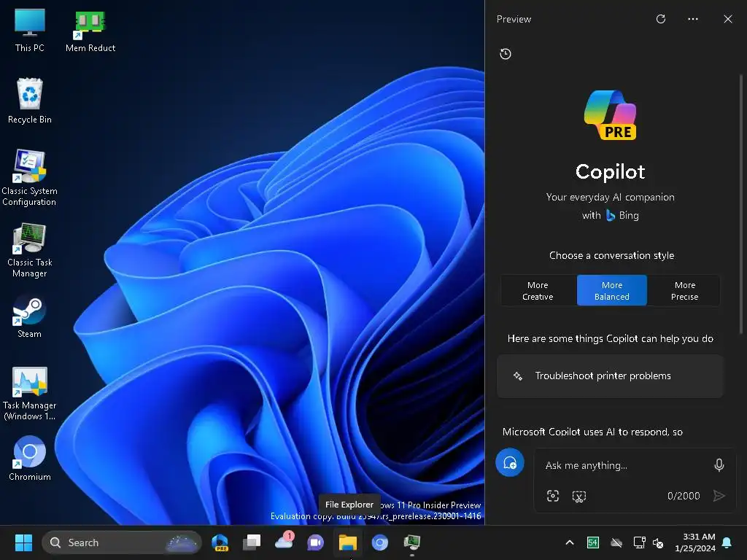Screen dimensions: 747x560
Task: Open File Explorer from taskbar
Action: click(x=348, y=542)
